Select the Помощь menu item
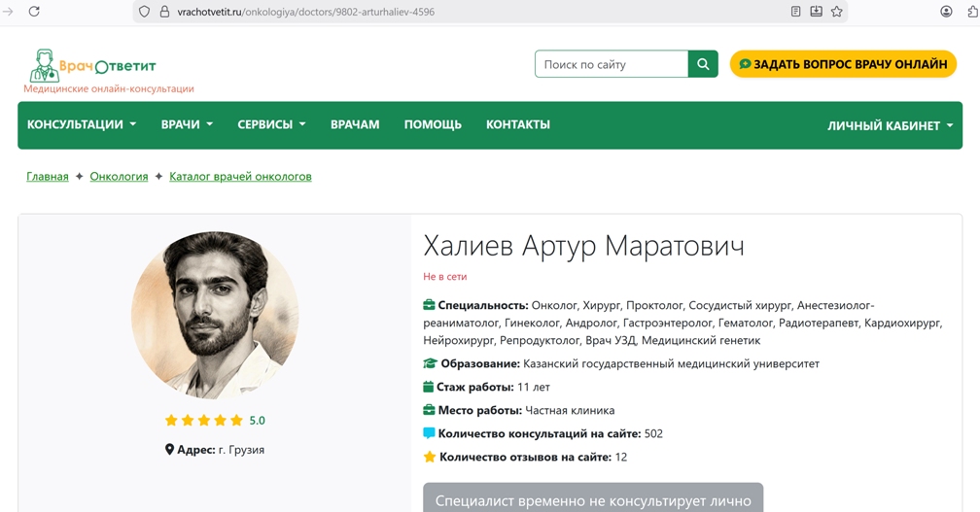Screen dimensions: 980x512 [433, 124]
